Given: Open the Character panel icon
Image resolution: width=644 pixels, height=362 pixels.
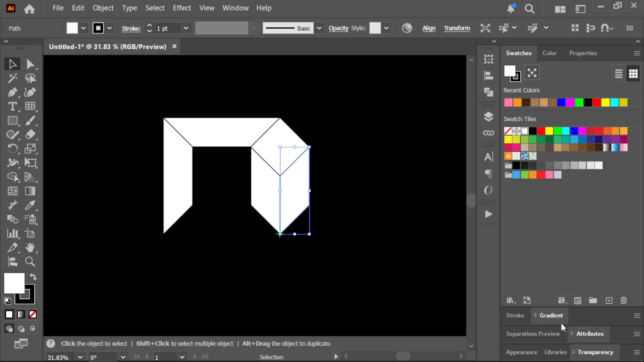Looking at the screenshot, I should click(x=488, y=157).
